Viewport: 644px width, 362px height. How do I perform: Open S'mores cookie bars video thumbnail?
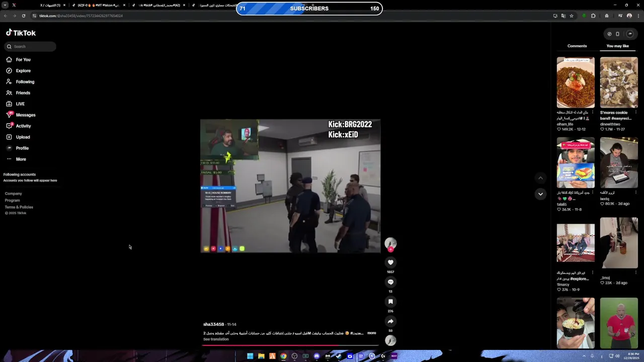pos(619,82)
